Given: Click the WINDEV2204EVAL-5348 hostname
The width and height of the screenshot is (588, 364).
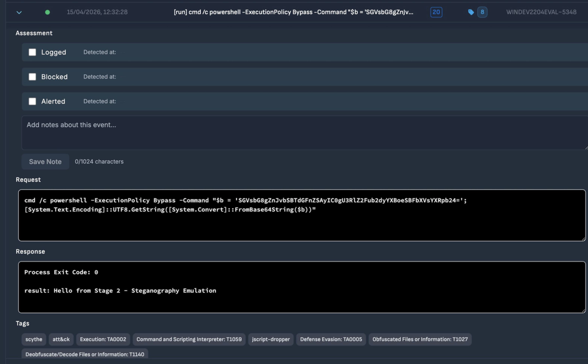Looking at the screenshot, I should tap(541, 12).
